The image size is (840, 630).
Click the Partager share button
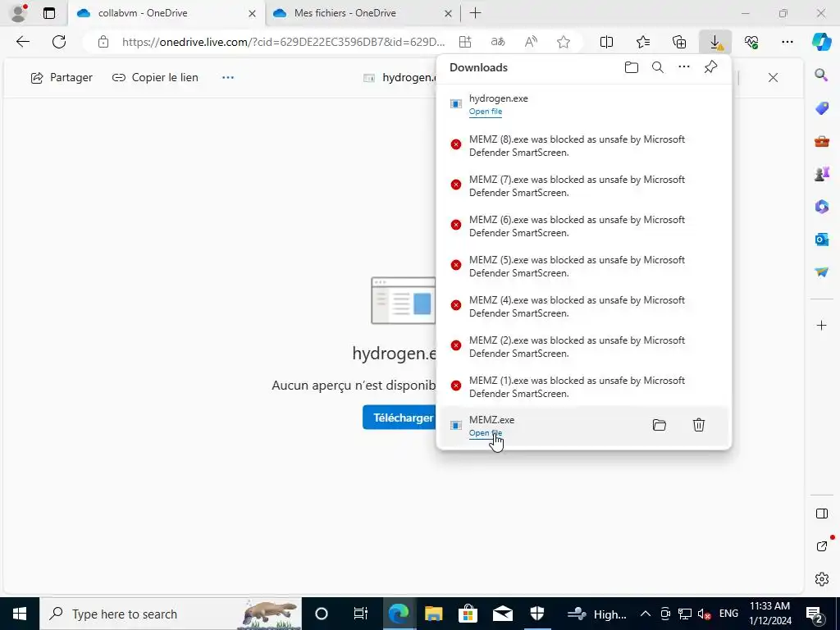[62, 78]
